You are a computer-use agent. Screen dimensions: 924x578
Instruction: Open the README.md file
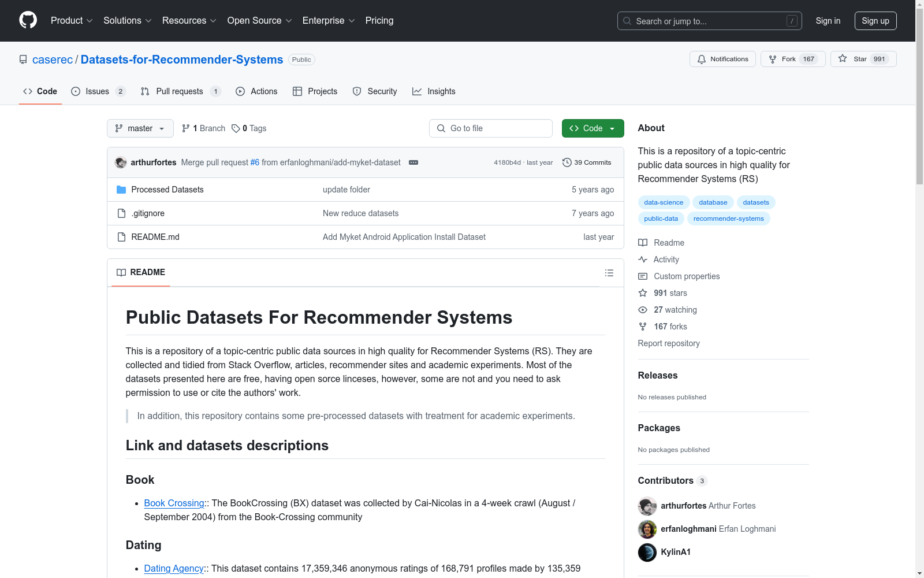[x=155, y=237]
